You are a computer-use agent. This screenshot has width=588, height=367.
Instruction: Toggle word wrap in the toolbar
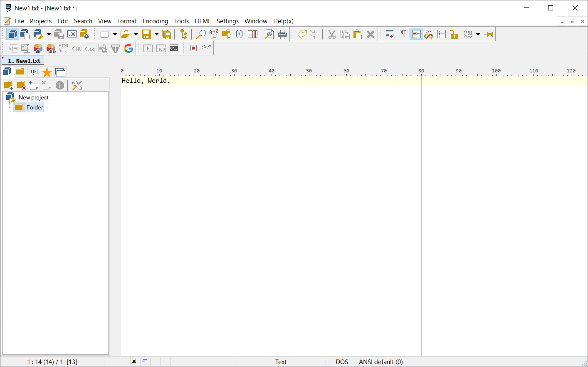click(x=389, y=34)
